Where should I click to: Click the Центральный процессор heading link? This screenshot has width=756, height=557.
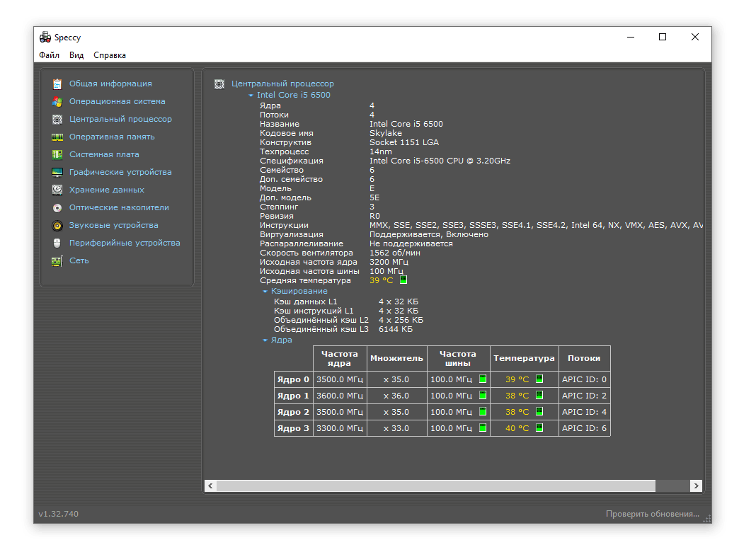tap(282, 84)
